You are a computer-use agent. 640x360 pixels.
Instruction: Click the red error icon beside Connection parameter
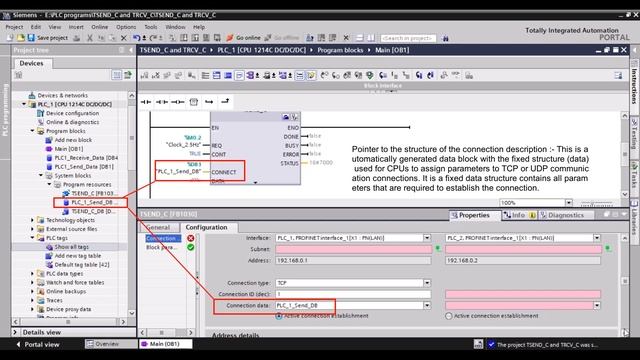(x=191, y=238)
